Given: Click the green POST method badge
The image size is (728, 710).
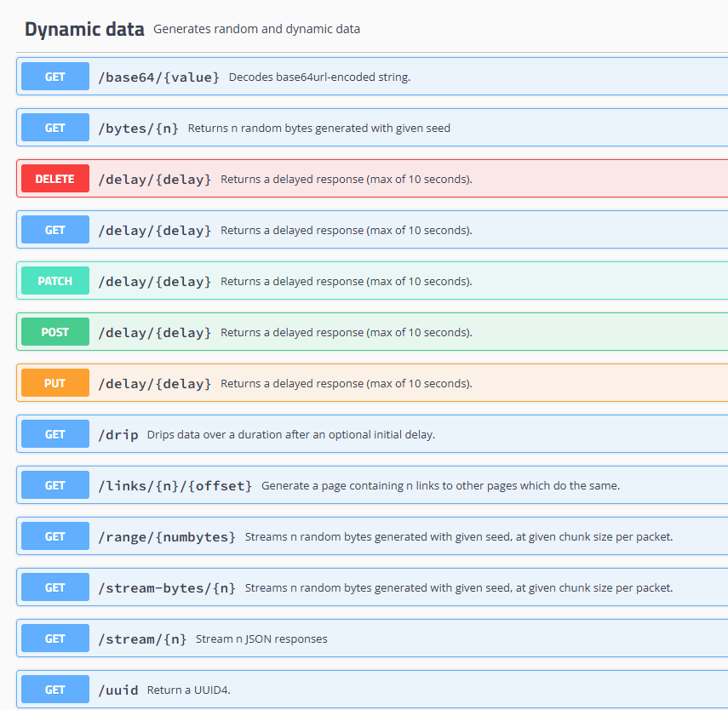Looking at the screenshot, I should (55, 332).
